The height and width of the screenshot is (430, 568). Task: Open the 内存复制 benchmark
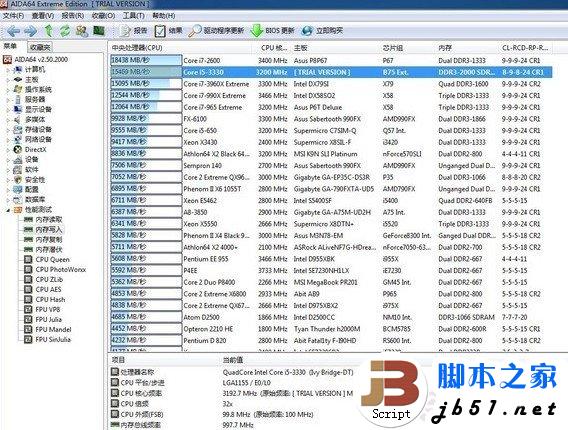click(49, 239)
